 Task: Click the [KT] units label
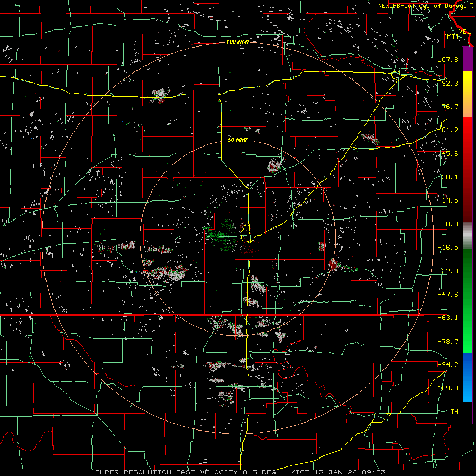[452, 36]
